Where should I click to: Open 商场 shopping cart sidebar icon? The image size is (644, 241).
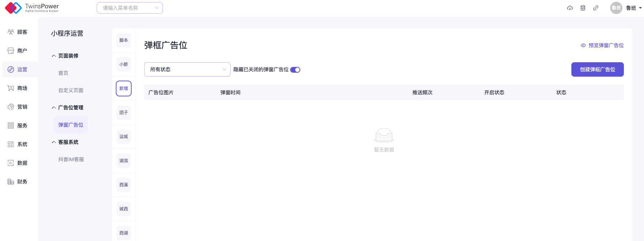coord(11,88)
